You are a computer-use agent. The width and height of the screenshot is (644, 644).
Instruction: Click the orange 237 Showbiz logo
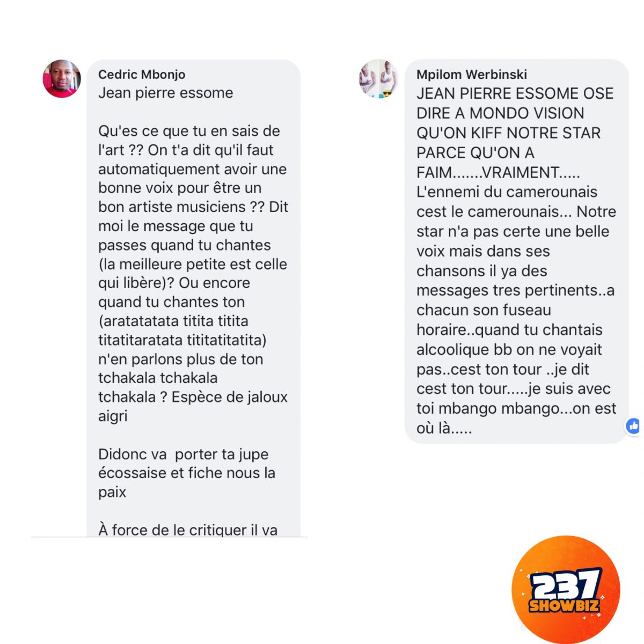click(566, 590)
